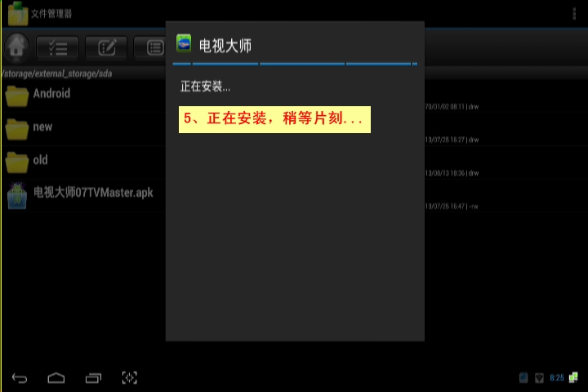The width and height of the screenshot is (588, 392).
Task: Click the storage icon in status tray
Action: pyautogui.click(x=523, y=378)
